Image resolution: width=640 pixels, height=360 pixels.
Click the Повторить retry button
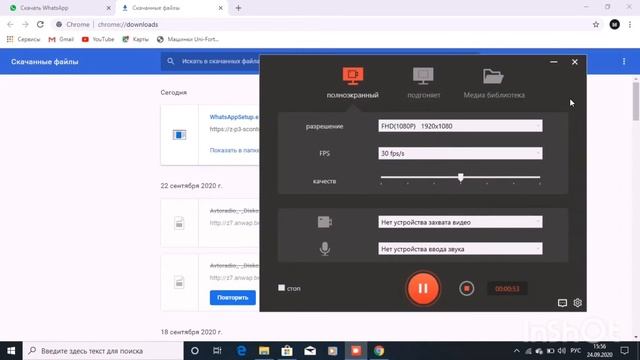point(233,298)
